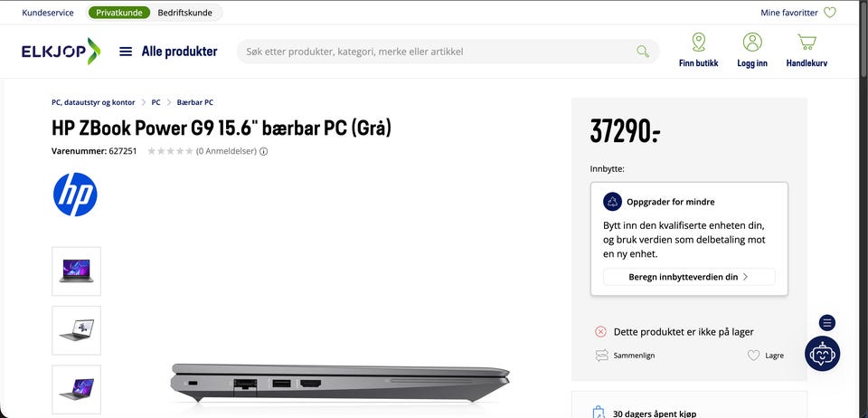Toggle Lagre heart to save product
Image resolution: width=868 pixels, height=418 pixels.
pyautogui.click(x=753, y=356)
